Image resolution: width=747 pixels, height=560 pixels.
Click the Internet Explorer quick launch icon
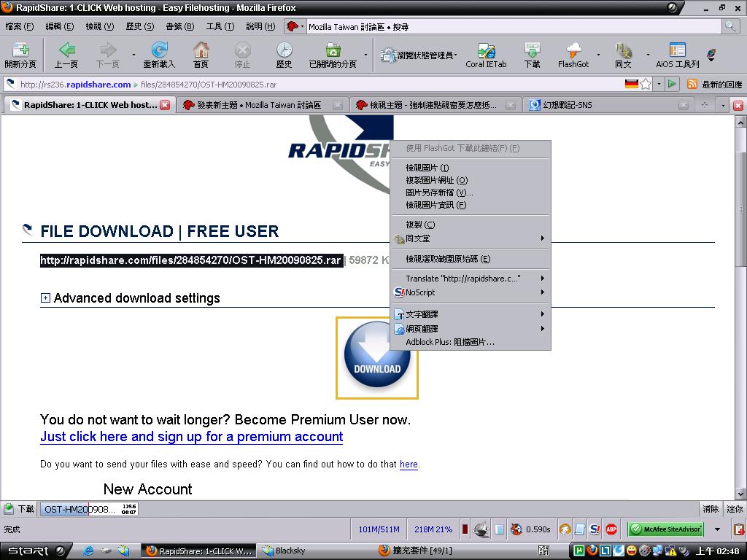[88, 551]
